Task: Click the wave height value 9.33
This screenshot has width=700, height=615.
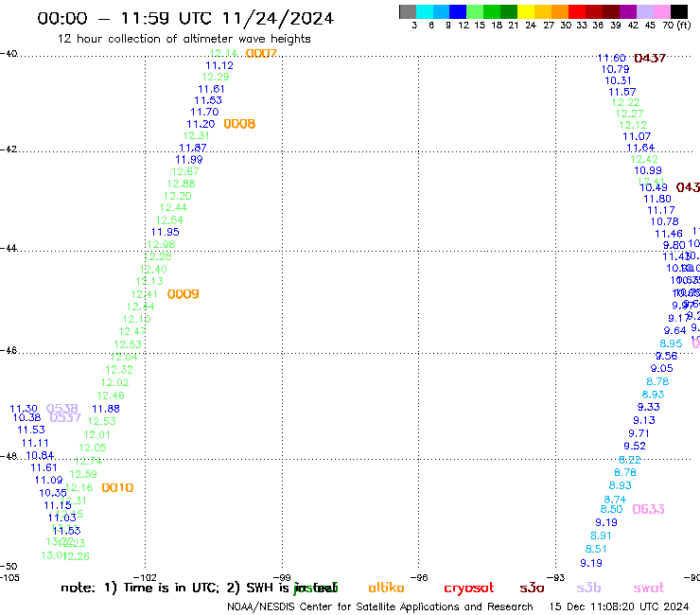Action: pos(648,407)
